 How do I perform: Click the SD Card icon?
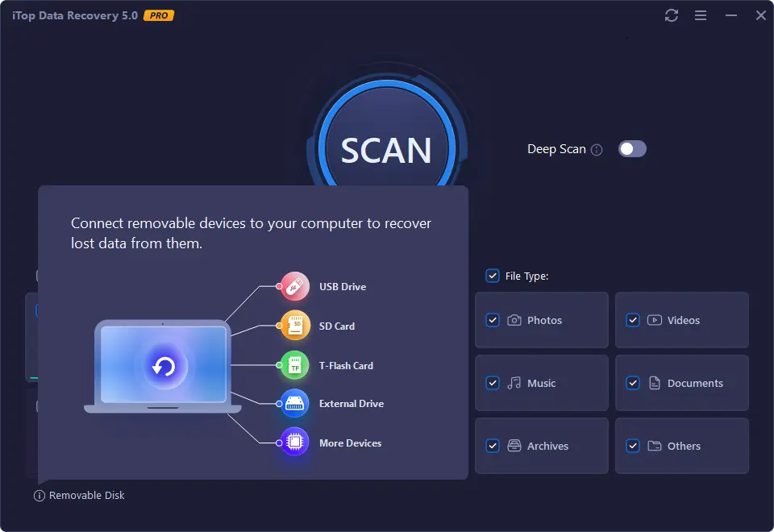[295, 326]
